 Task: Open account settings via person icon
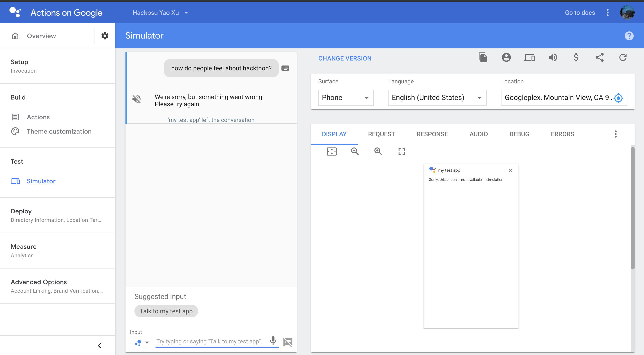coord(506,58)
